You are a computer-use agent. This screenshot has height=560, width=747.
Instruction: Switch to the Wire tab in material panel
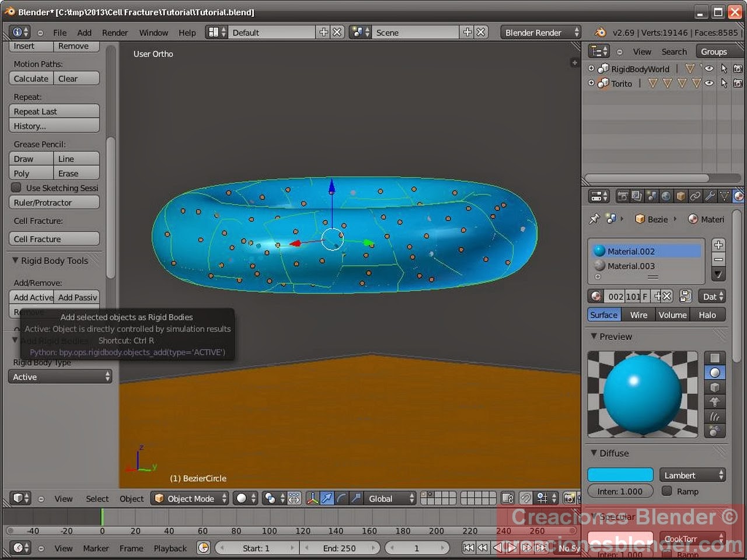click(x=637, y=314)
